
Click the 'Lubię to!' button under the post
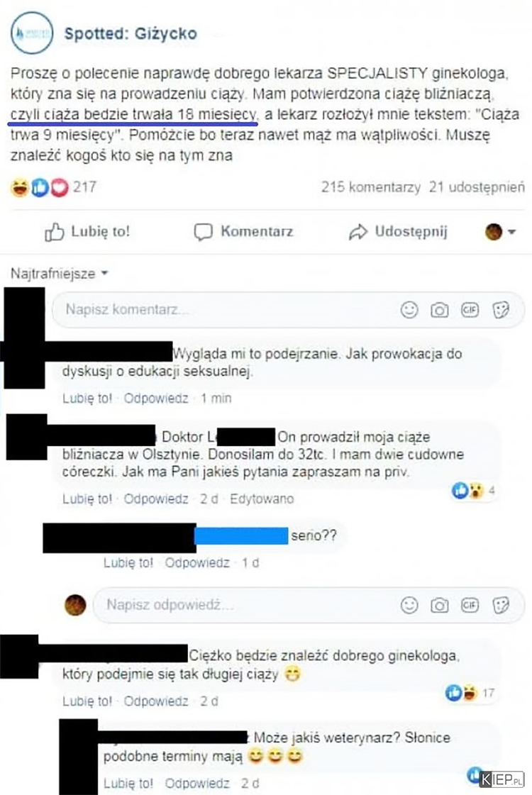(x=87, y=232)
